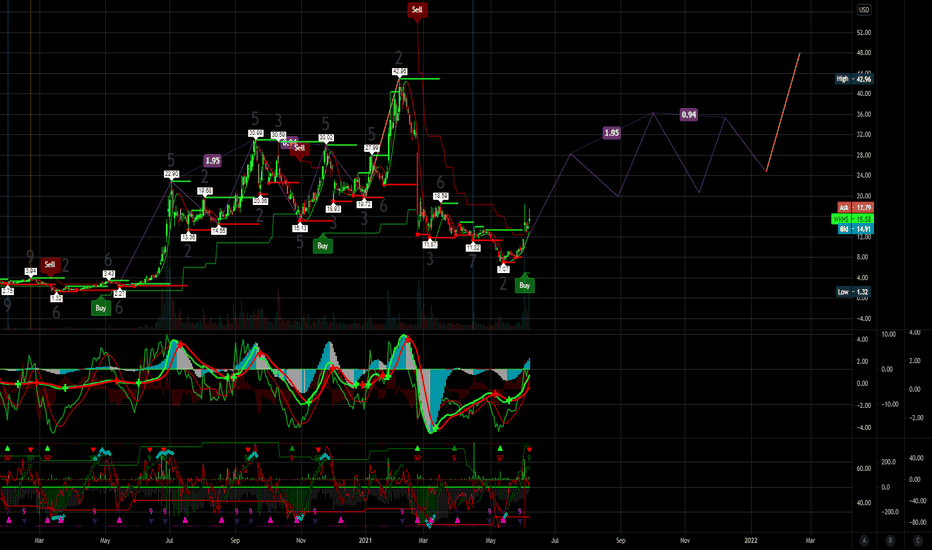The width and height of the screenshot is (932, 550).
Task: Click the 28.00 level on price scale
Action: tap(864, 155)
